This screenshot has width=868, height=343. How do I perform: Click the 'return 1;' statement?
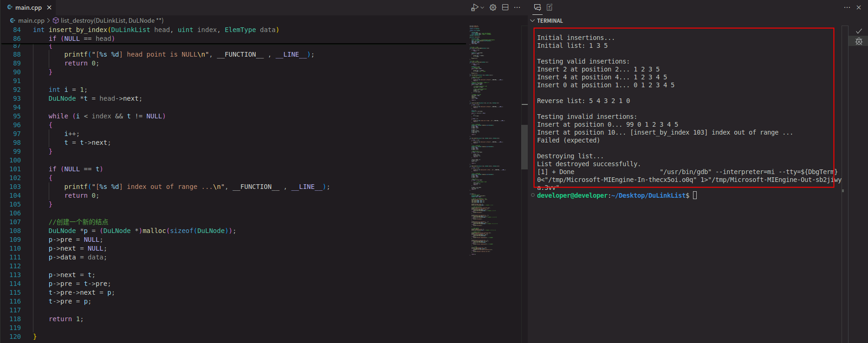66,319
